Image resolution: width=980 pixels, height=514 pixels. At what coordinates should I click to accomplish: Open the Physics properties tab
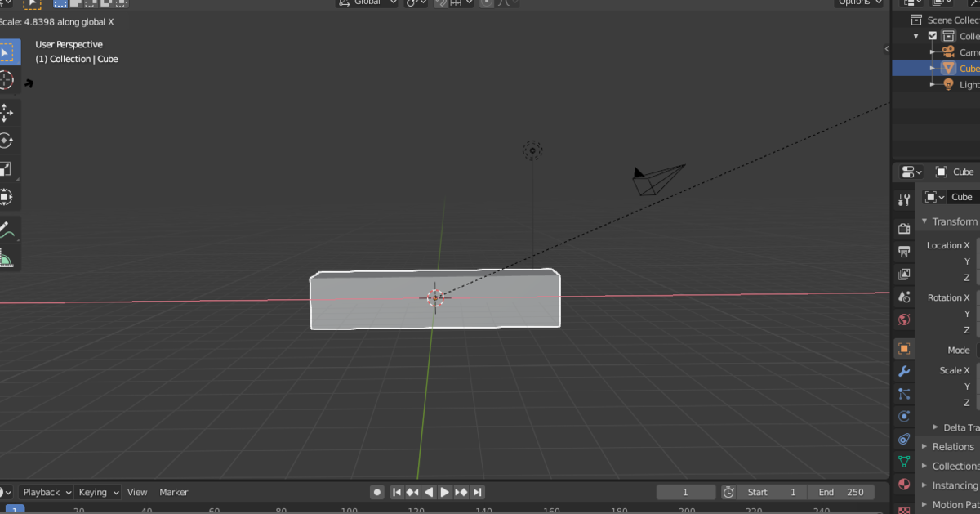tap(903, 416)
